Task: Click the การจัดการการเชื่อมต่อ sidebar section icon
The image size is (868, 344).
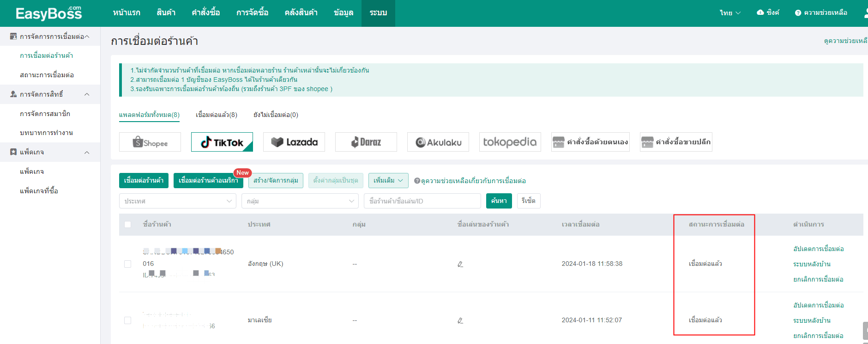Action: click(x=13, y=36)
